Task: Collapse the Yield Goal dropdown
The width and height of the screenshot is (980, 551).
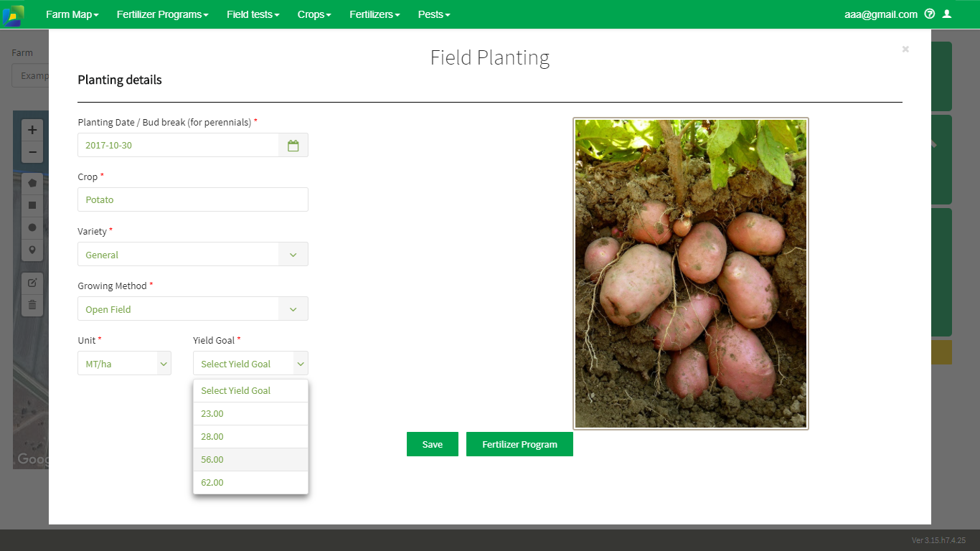Action: click(x=250, y=364)
